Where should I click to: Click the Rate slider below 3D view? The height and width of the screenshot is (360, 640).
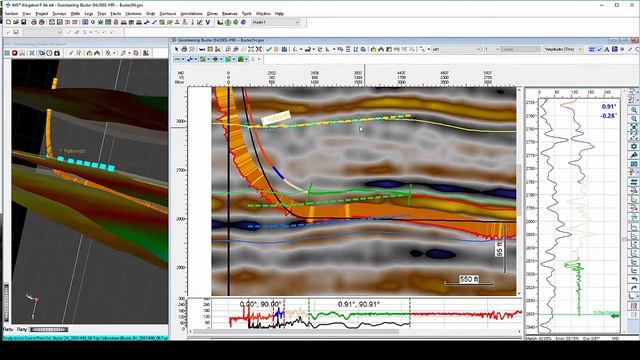49,329
